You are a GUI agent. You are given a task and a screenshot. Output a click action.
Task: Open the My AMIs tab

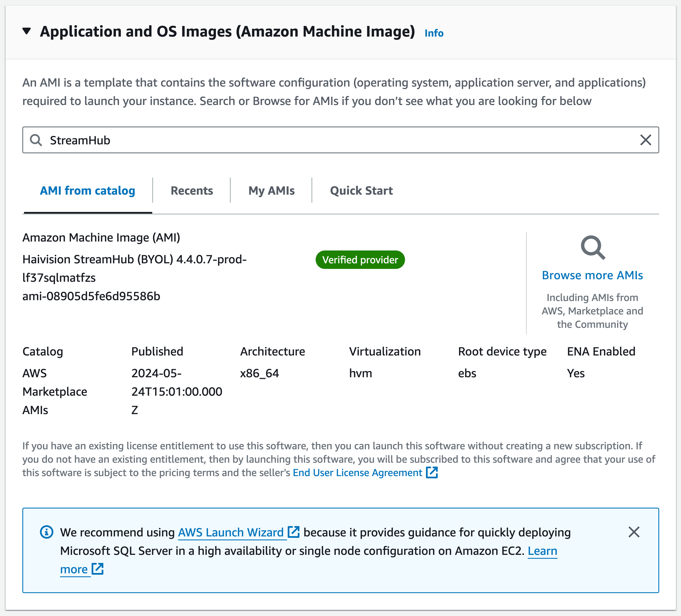(271, 191)
